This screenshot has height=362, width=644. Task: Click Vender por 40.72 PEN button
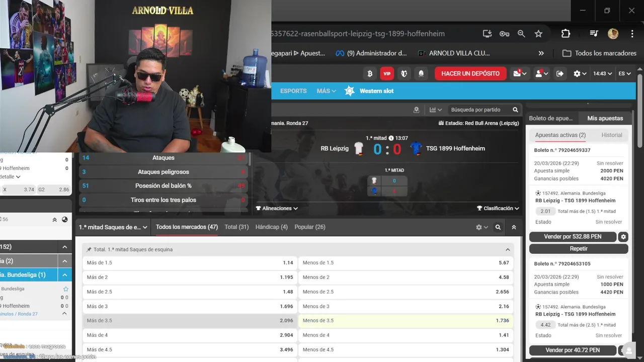[x=573, y=350]
